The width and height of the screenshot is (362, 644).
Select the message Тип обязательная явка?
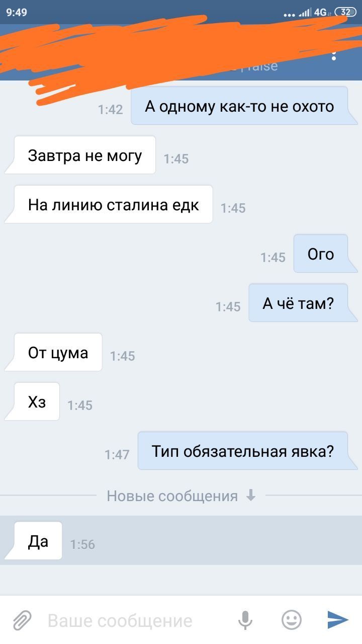click(x=243, y=451)
